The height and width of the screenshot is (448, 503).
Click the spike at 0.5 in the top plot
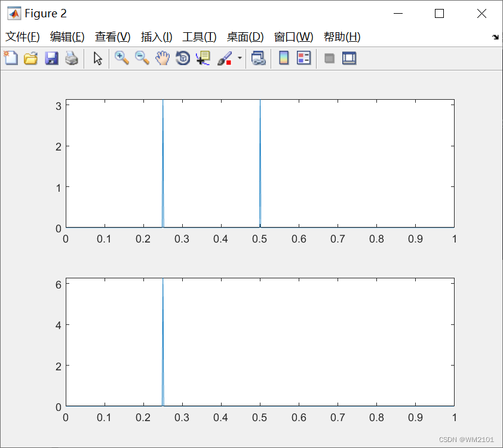click(260, 164)
